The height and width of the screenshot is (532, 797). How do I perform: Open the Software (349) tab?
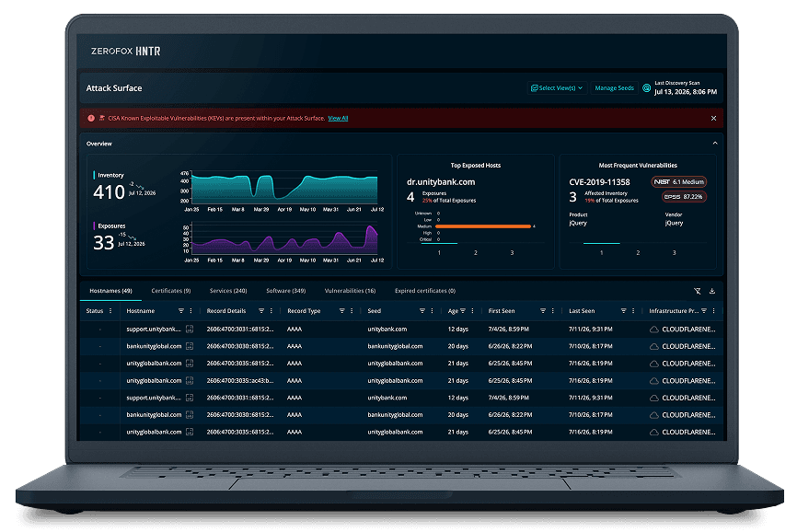coord(285,291)
